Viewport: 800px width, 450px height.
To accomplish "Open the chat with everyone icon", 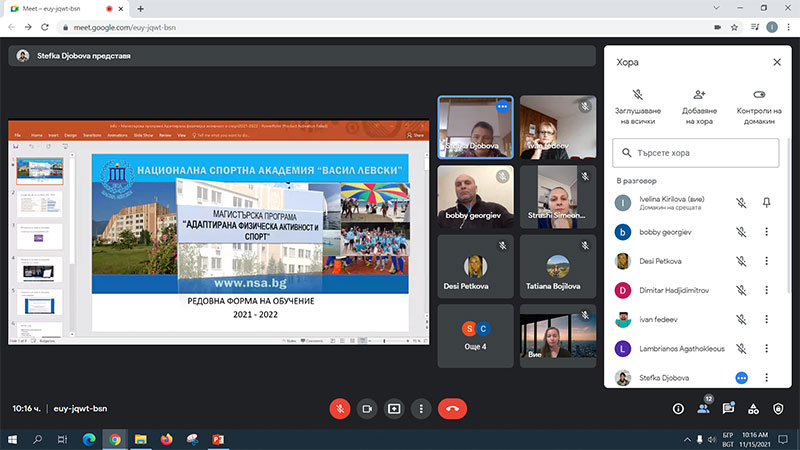I will [x=728, y=408].
